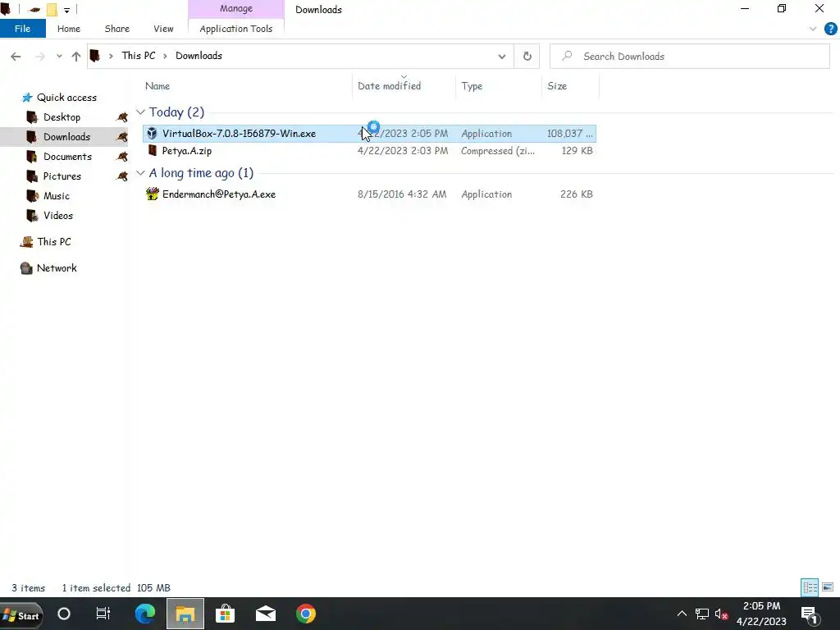Click the Petya.A.zip archive icon
840x630 pixels.
tap(152, 151)
